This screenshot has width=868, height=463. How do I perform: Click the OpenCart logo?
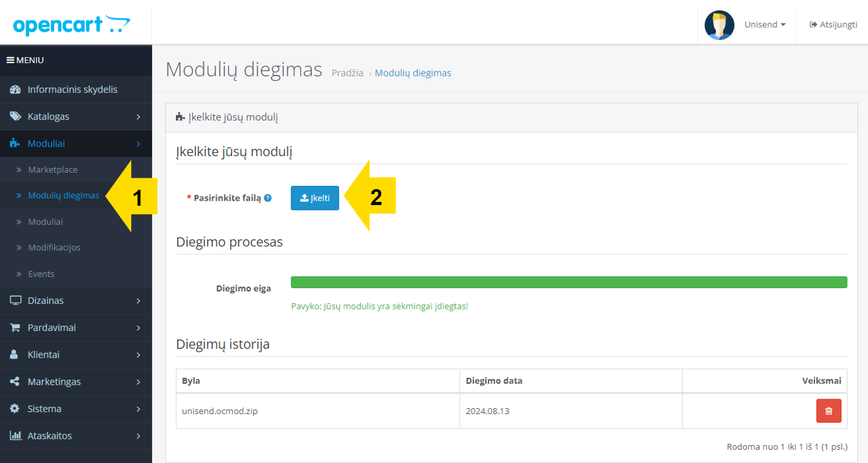coord(71,25)
